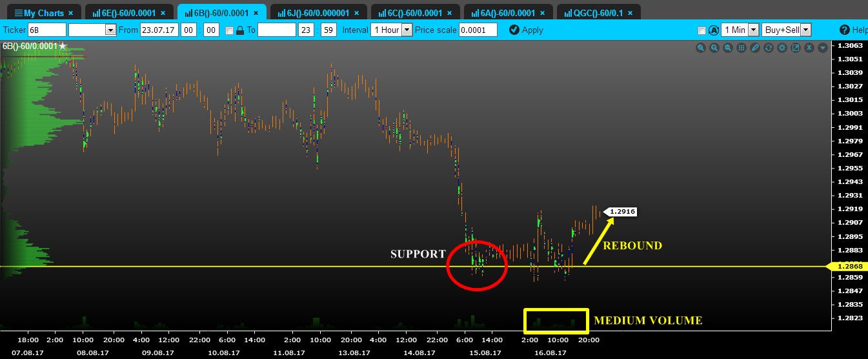Click the 6B()-60/0.0001 chart title

click(30, 46)
